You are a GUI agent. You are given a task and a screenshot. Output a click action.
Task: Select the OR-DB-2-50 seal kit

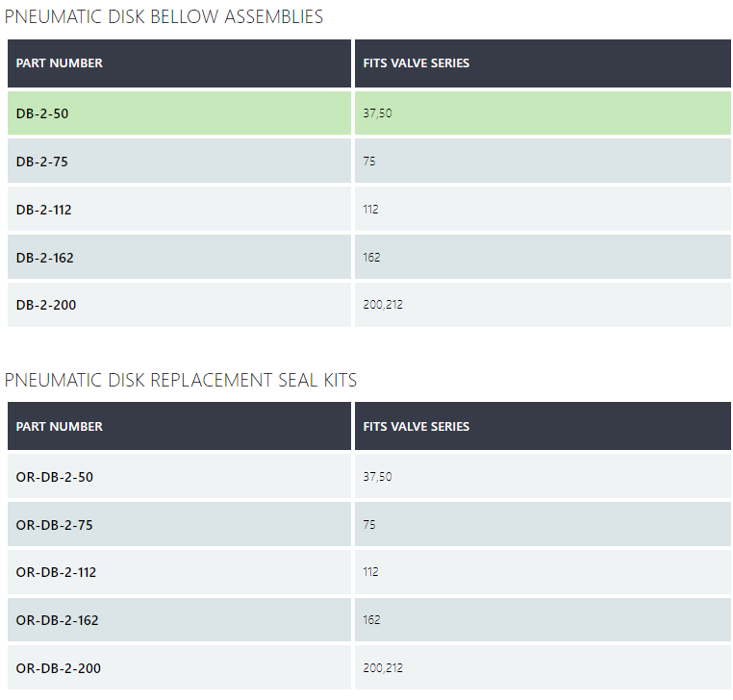55,477
